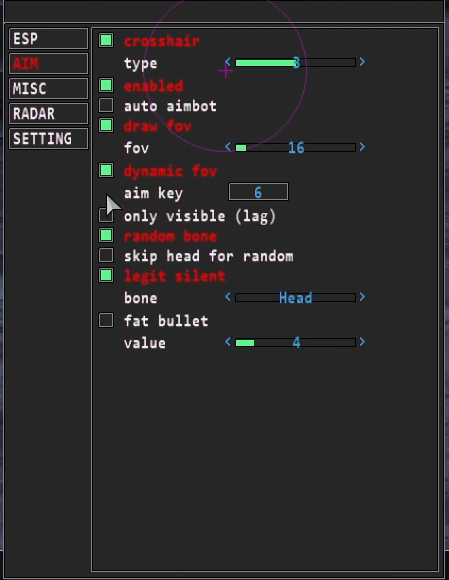Select the AIM tab
Screen dimensions: 449x580
(x=48, y=64)
